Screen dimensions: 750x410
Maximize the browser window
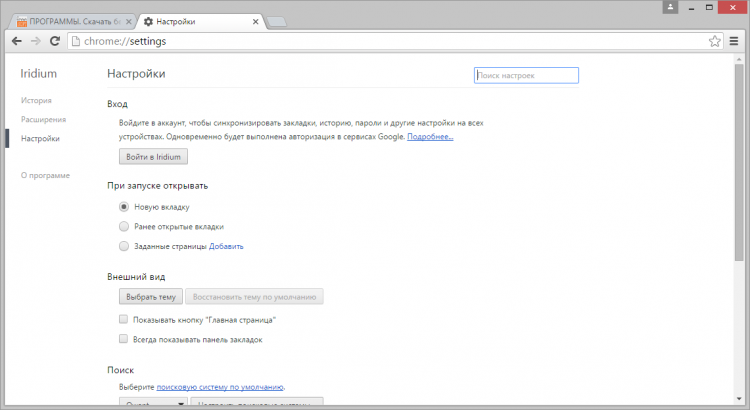[709, 7]
